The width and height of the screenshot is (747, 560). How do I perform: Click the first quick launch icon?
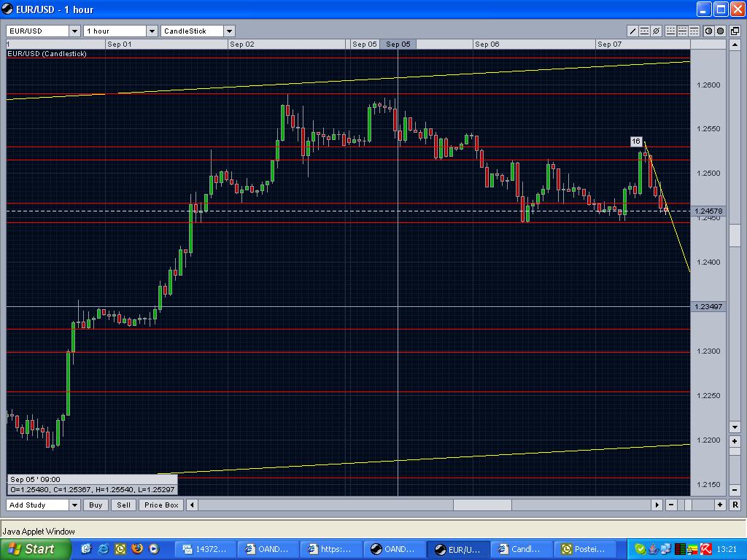86,549
